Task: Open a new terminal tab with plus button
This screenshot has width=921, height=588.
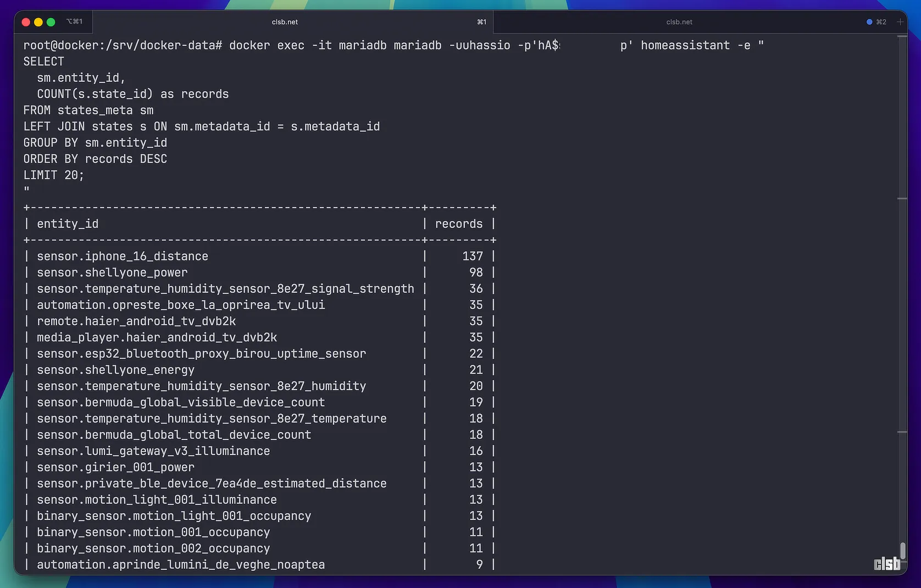Action: click(900, 22)
